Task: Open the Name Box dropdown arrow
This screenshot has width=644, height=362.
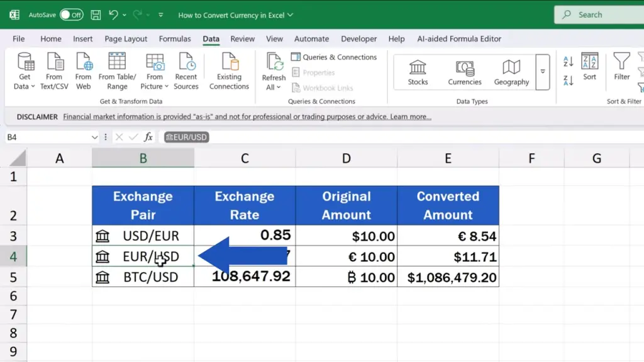Action: pyautogui.click(x=95, y=137)
